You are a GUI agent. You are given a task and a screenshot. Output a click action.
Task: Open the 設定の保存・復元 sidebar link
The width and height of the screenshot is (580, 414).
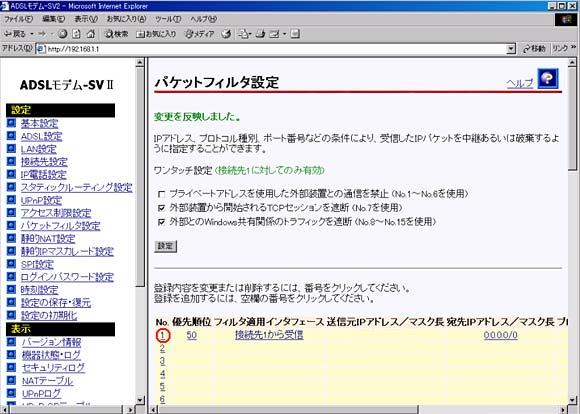pyautogui.click(x=56, y=303)
